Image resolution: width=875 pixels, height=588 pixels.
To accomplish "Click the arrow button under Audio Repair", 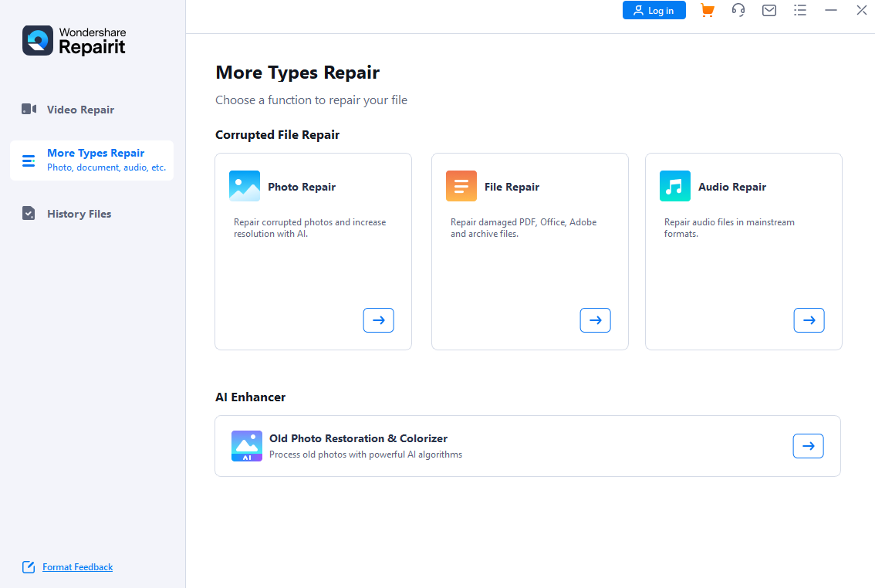I will click(809, 320).
